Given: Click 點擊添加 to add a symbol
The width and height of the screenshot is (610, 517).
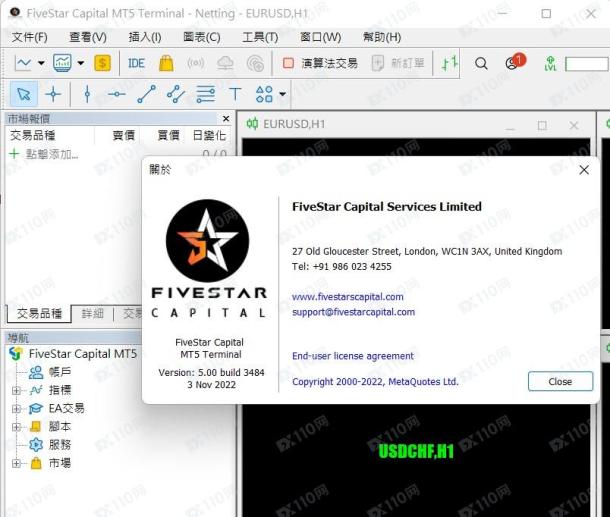Looking at the screenshot, I should click(52, 154).
